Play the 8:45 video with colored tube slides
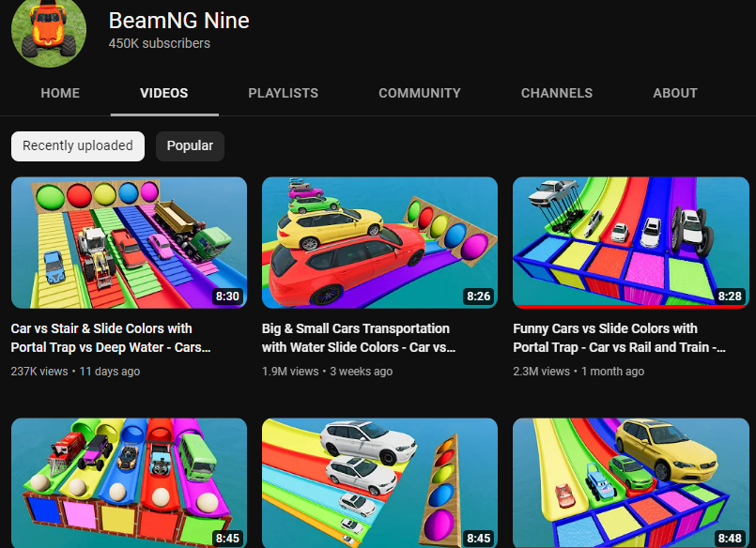Image resolution: width=756 pixels, height=548 pixels. pos(130,483)
